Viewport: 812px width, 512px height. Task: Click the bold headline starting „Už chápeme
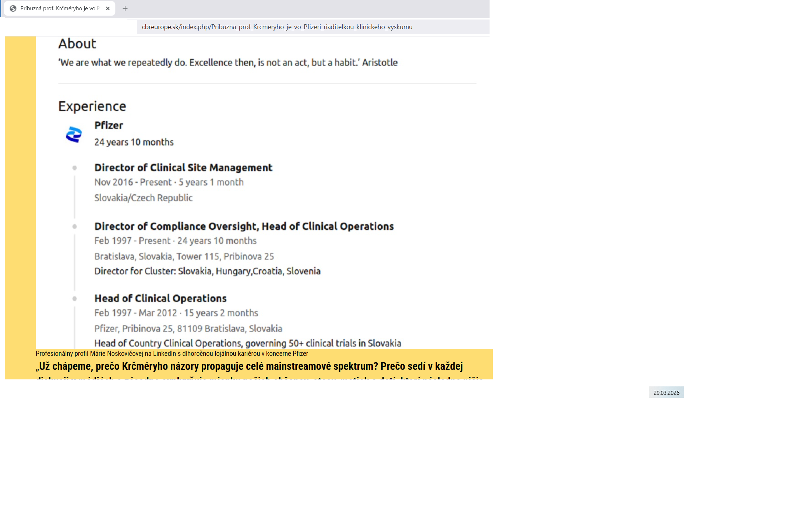(249, 366)
